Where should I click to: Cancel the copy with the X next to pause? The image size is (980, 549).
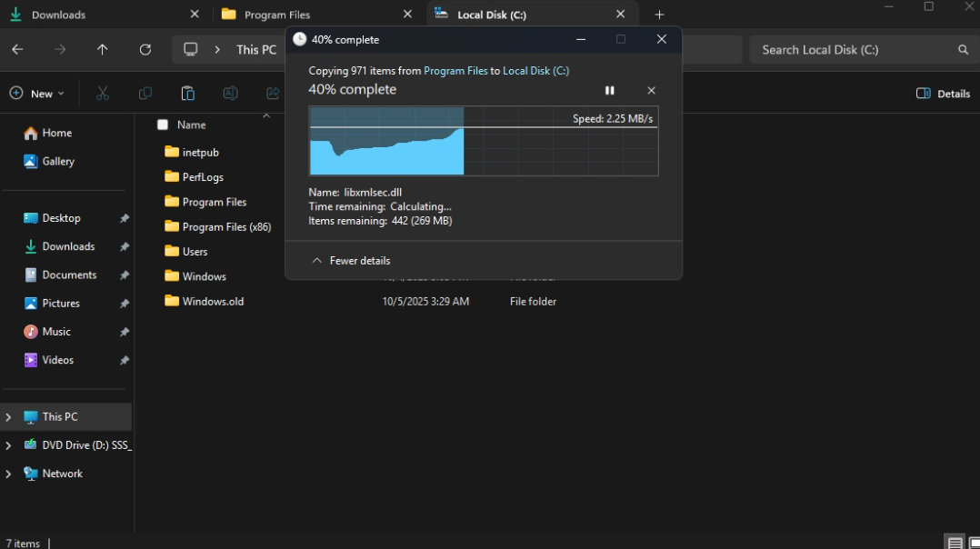[x=651, y=91]
